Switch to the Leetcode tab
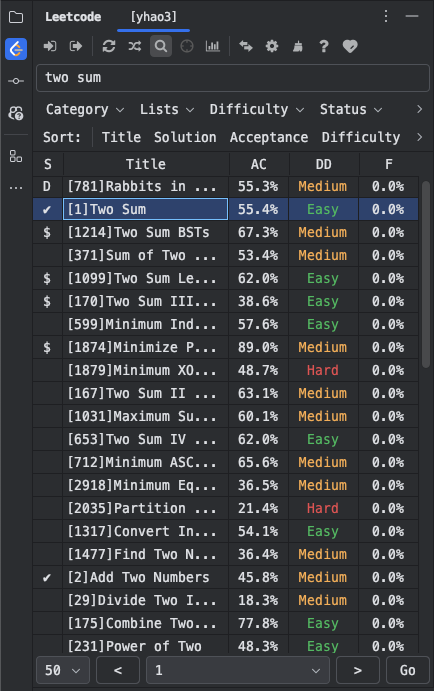This screenshot has width=434, height=691. coord(73,17)
